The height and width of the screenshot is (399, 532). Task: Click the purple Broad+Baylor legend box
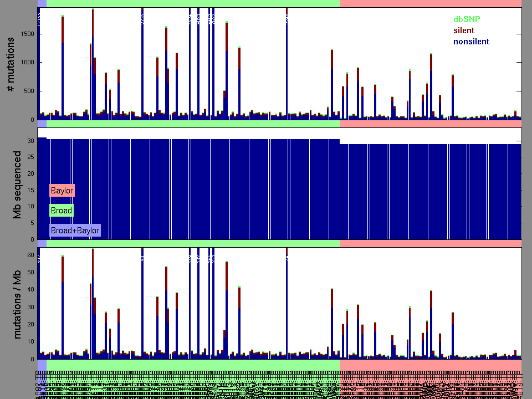(x=75, y=231)
